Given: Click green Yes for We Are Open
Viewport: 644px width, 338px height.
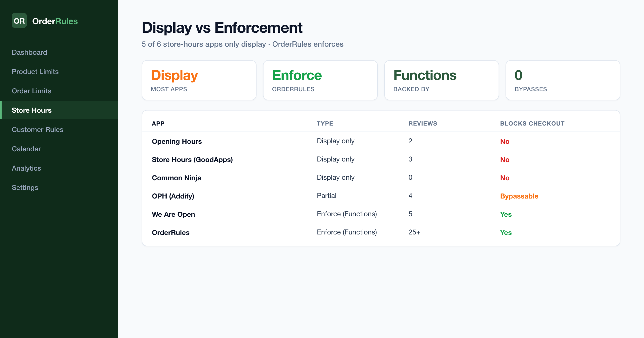Looking at the screenshot, I should (x=506, y=214).
